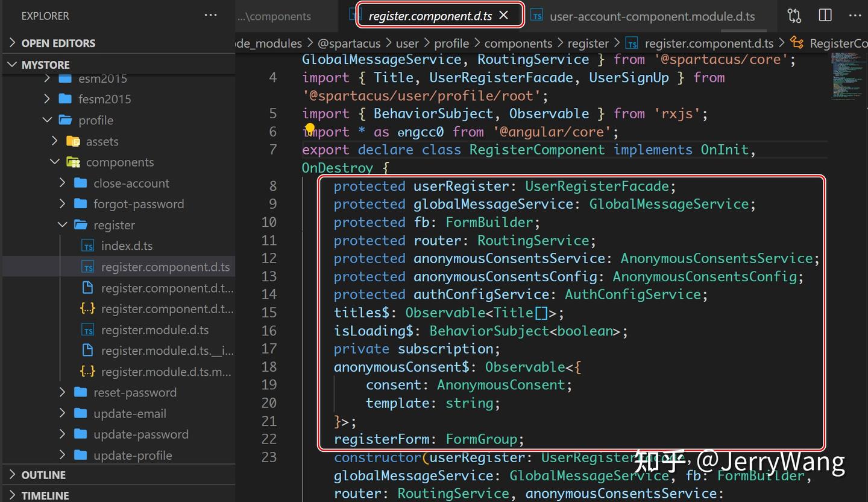868x502 pixels.
Task: Collapse the components folder
Action: pyautogui.click(x=55, y=162)
